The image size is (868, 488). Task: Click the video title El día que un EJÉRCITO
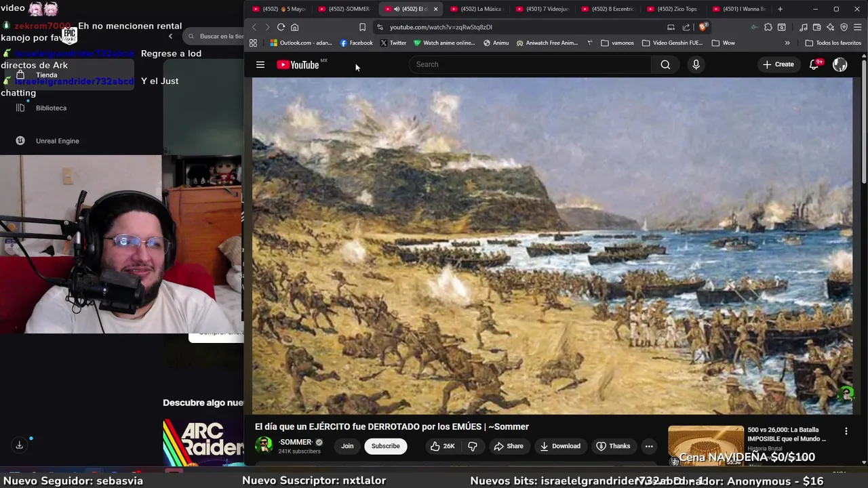[392, 426]
